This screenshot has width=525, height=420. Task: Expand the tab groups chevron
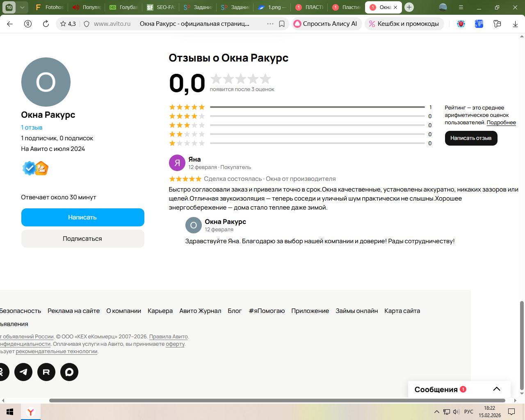[x=23, y=7]
